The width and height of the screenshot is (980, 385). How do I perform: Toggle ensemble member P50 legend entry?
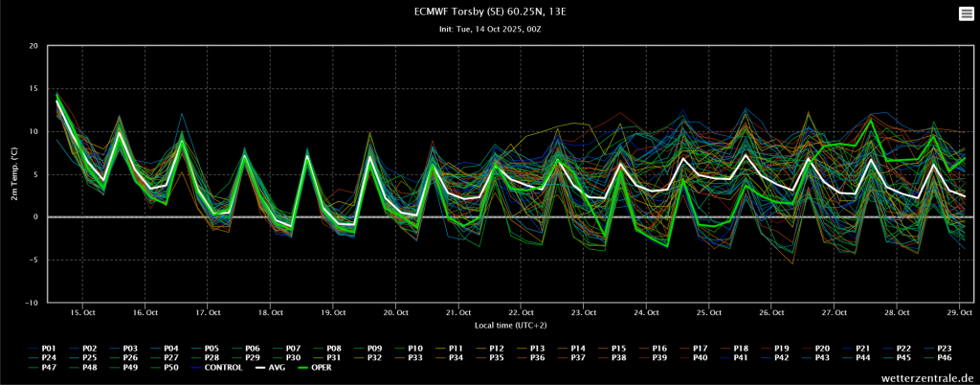click(164, 368)
